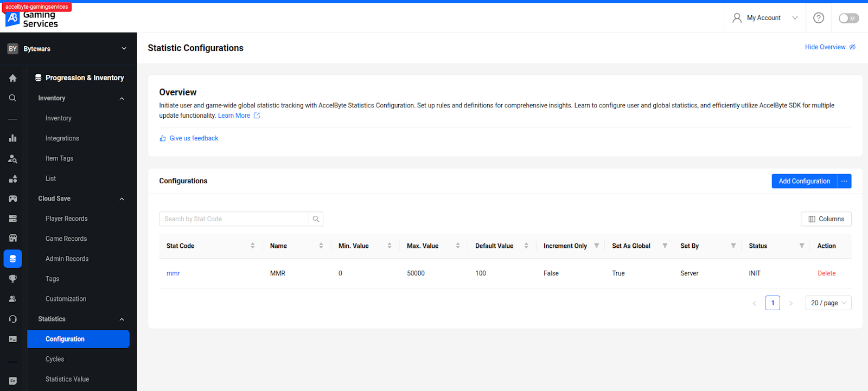The image size is (868, 391).
Task: Click the headset support icon in the sidebar
Action: click(x=12, y=319)
